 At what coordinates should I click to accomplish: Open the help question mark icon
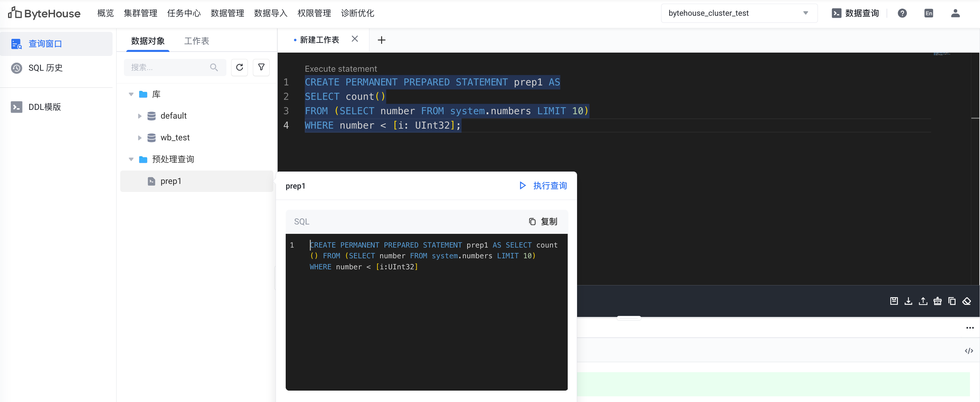coord(902,13)
